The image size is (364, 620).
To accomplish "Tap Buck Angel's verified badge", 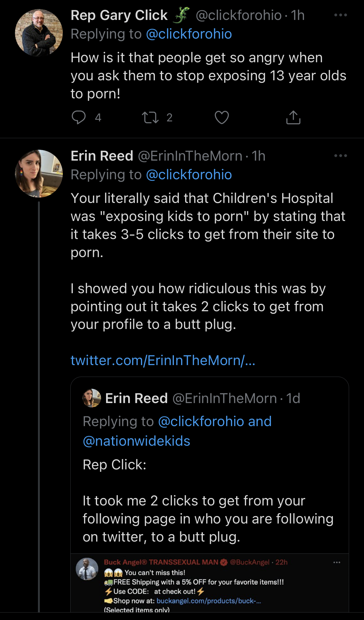I will click(x=224, y=562).
